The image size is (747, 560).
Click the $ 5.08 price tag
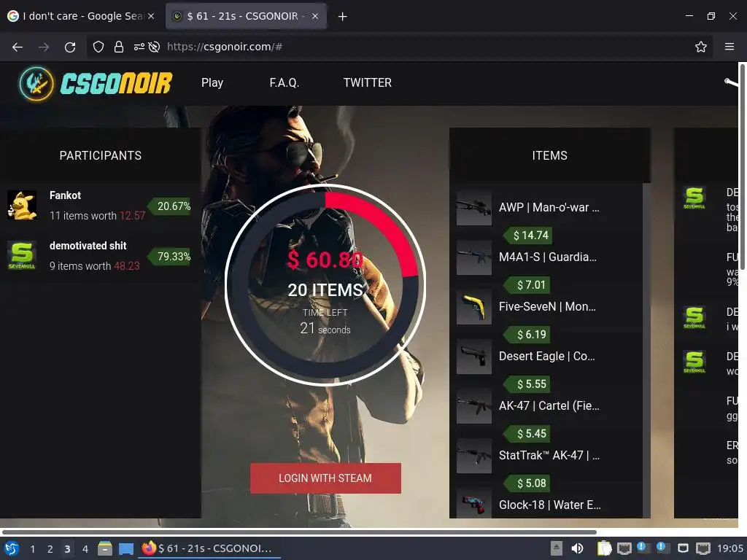click(527, 483)
